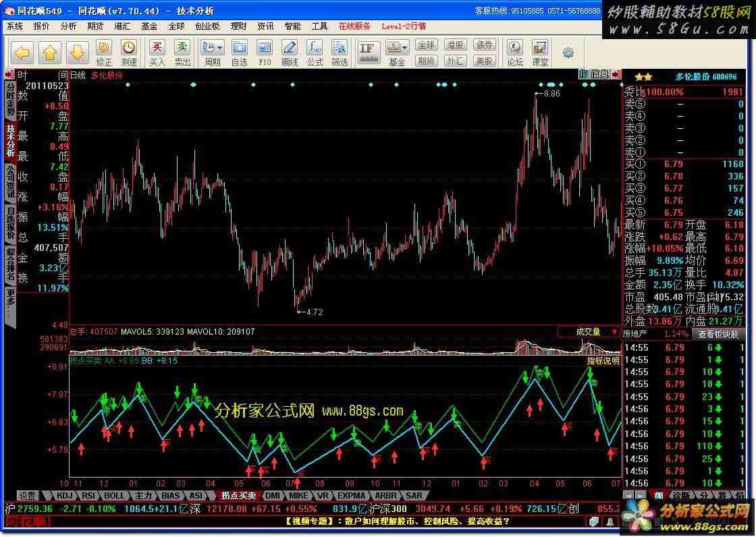Expand the 基金 fund dropdown
Image resolution: width=756 pixels, height=537 pixels.
click(x=397, y=53)
